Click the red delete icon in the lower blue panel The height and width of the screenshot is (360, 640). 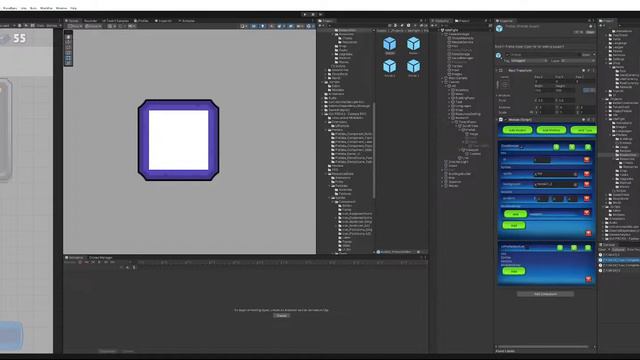pyautogui.click(x=588, y=279)
